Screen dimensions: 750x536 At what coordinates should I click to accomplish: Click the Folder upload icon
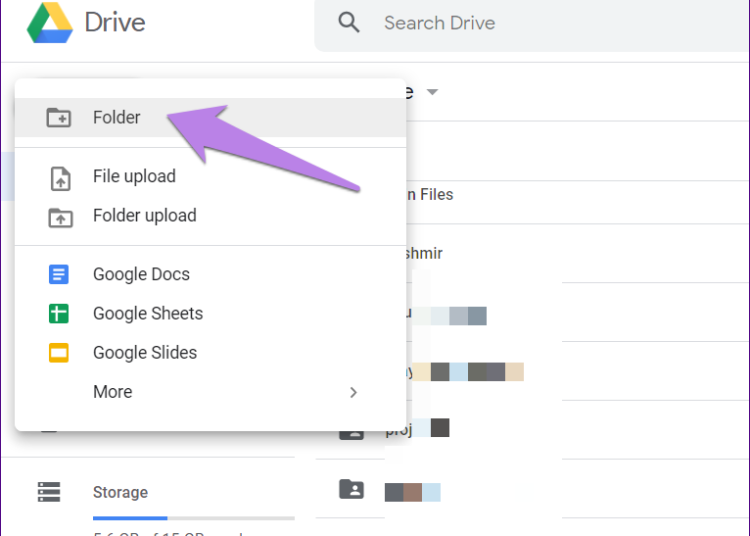[60, 218]
